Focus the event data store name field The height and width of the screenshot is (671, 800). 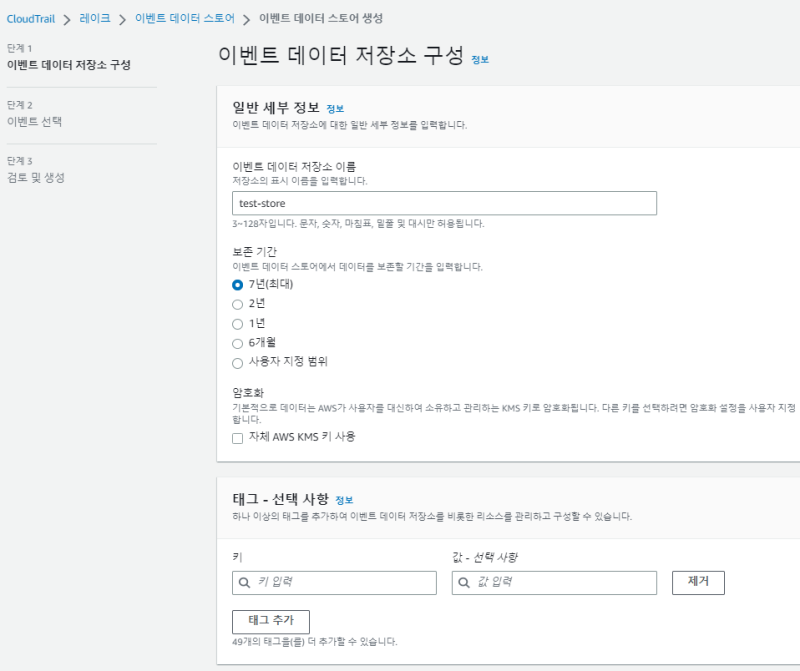(x=444, y=203)
